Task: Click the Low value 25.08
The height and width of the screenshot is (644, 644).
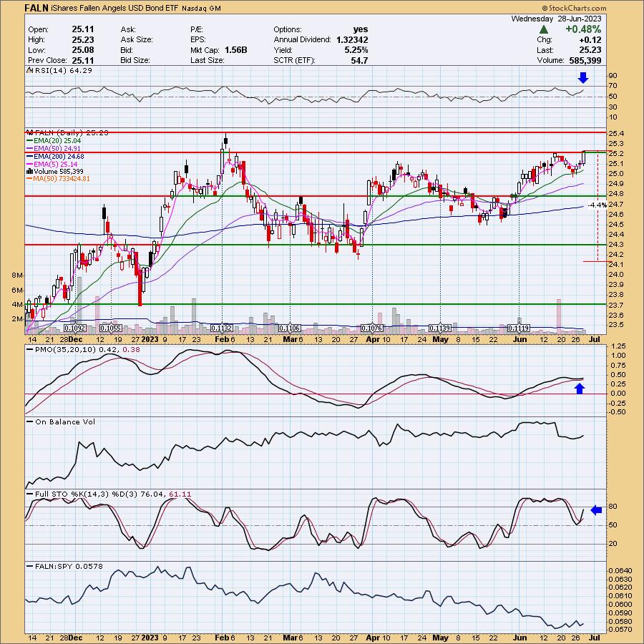Action: (83, 50)
